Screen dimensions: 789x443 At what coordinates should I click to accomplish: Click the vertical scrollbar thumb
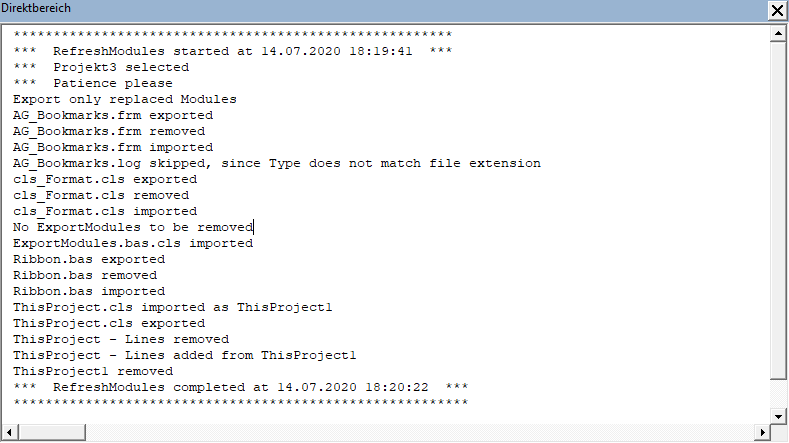click(x=777, y=210)
